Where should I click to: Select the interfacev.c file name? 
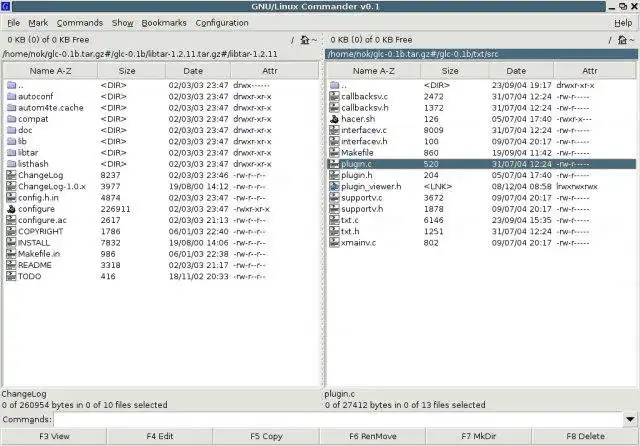click(x=364, y=130)
